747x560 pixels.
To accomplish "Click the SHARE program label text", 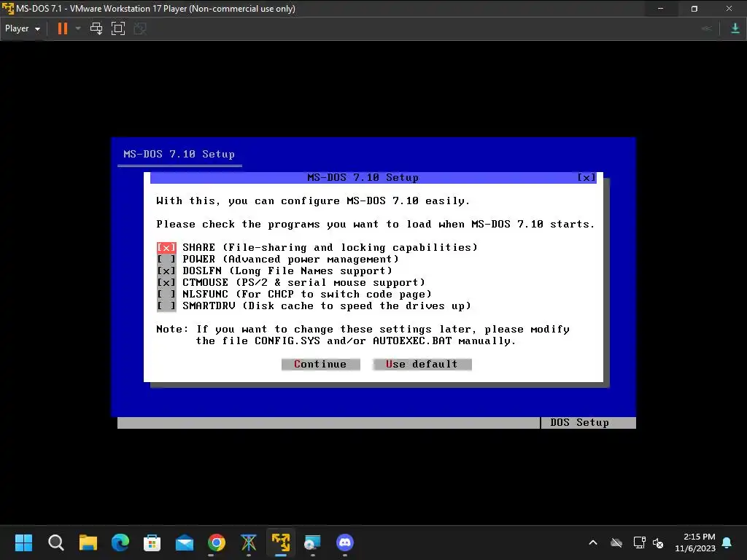I will 330,248.
